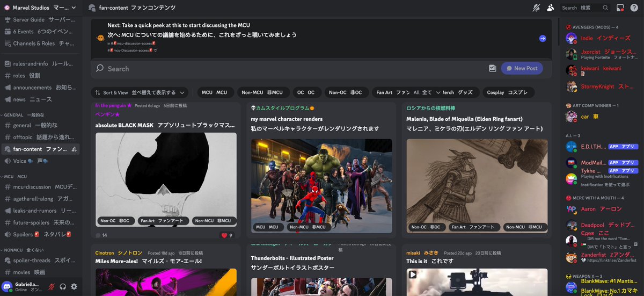Filter posts by the MCU tag
644x296 pixels.
[x=214, y=92]
